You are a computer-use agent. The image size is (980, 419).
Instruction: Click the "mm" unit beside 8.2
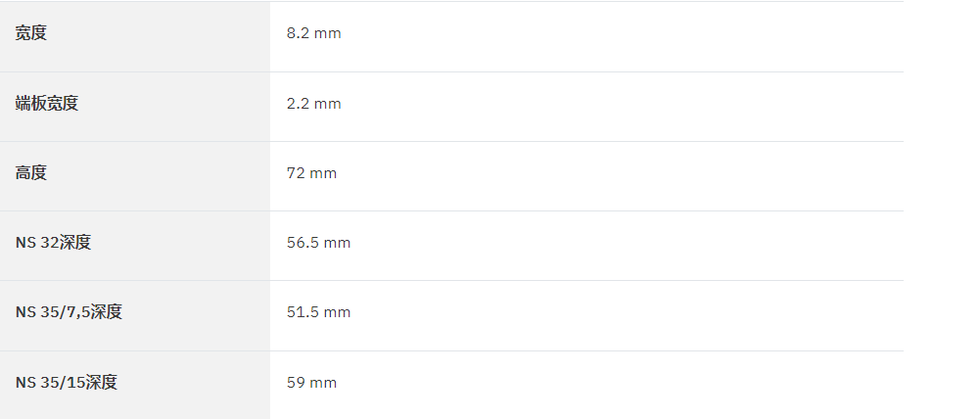328,33
